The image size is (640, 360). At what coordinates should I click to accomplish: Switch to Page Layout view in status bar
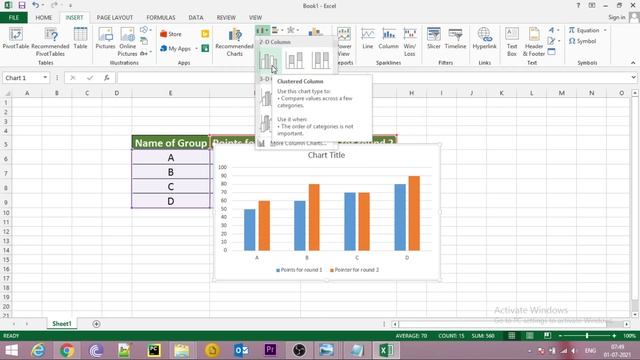[529, 336]
